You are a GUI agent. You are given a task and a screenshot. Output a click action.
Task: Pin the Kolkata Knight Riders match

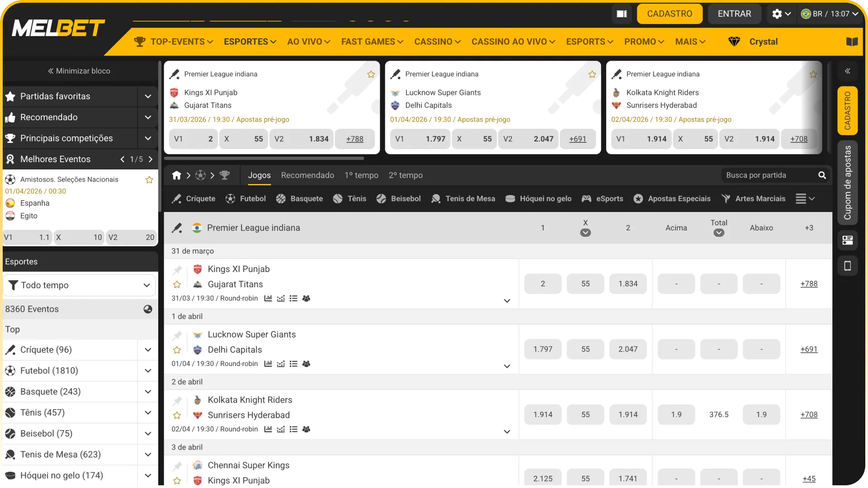[x=177, y=401]
